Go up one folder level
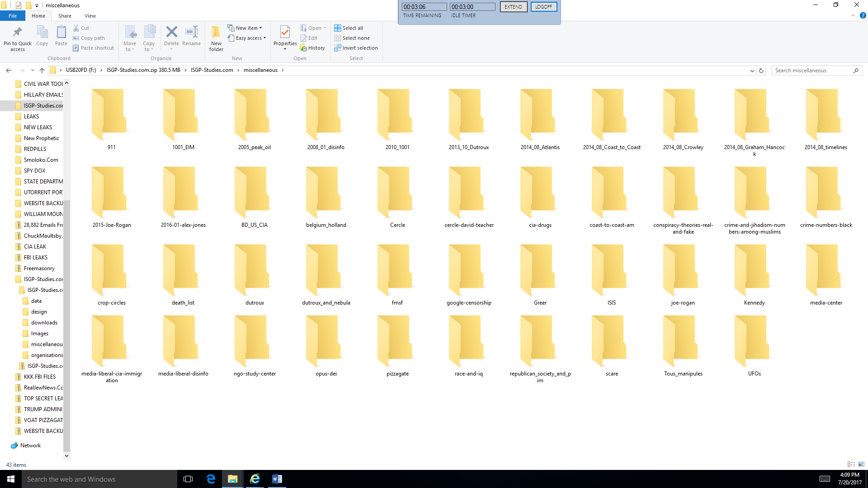868x488 pixels. [42, 70]
